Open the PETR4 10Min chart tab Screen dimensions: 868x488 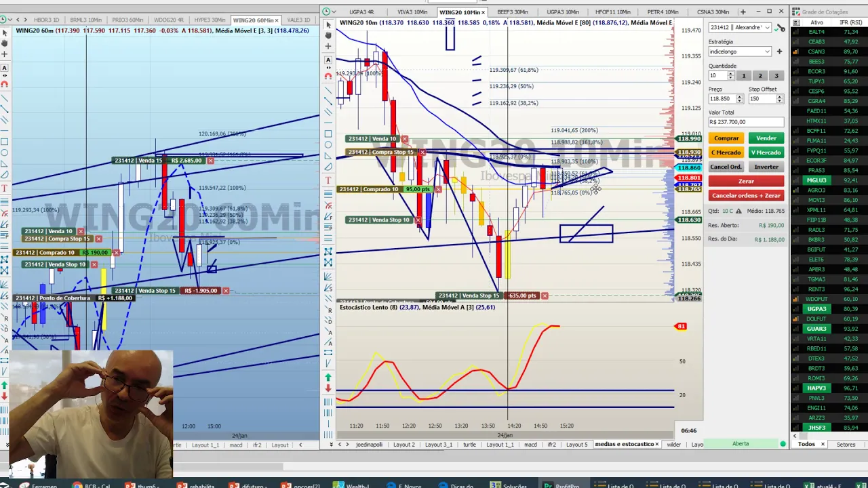(x=663, y=12)
